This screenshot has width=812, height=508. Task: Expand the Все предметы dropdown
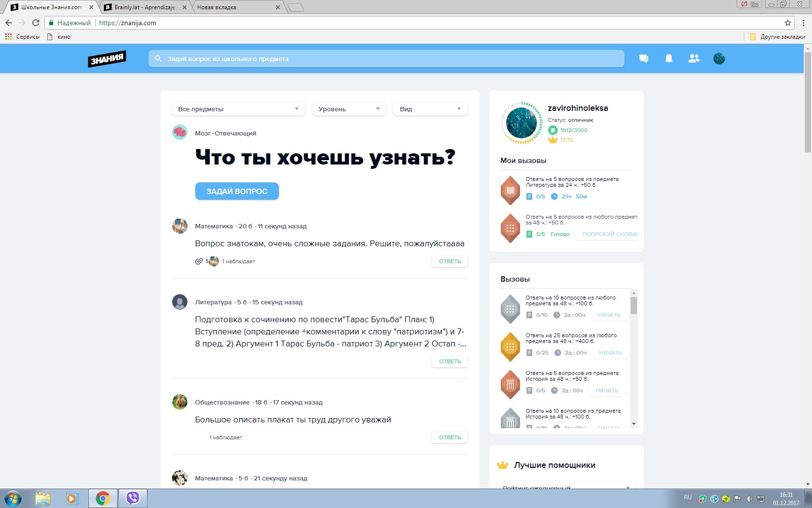[x=238, y=109]
